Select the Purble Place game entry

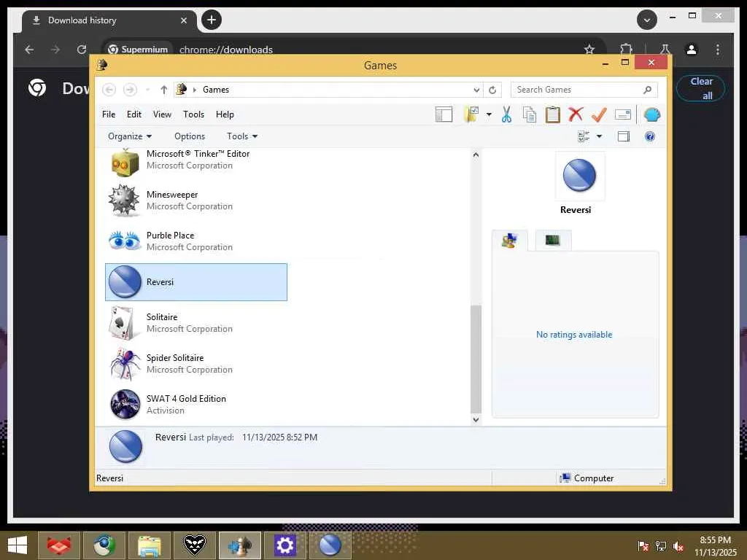click(x=196, y=241)
